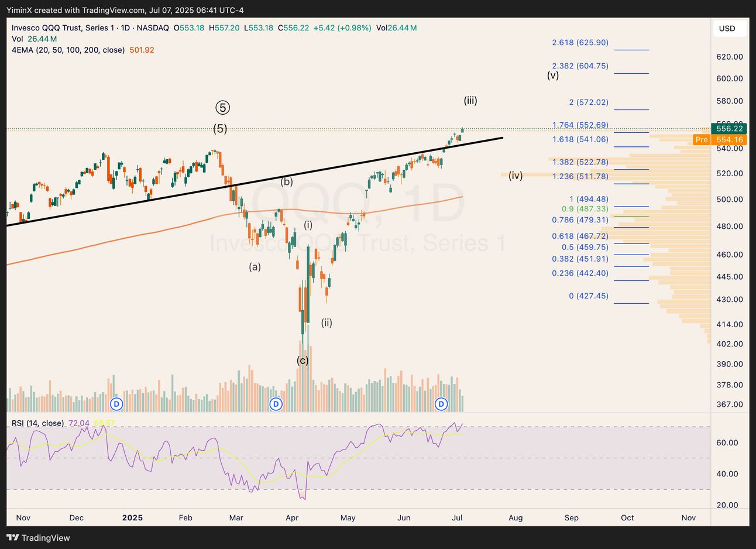Click the Vol 26.44 M legend label

[35, 39]
